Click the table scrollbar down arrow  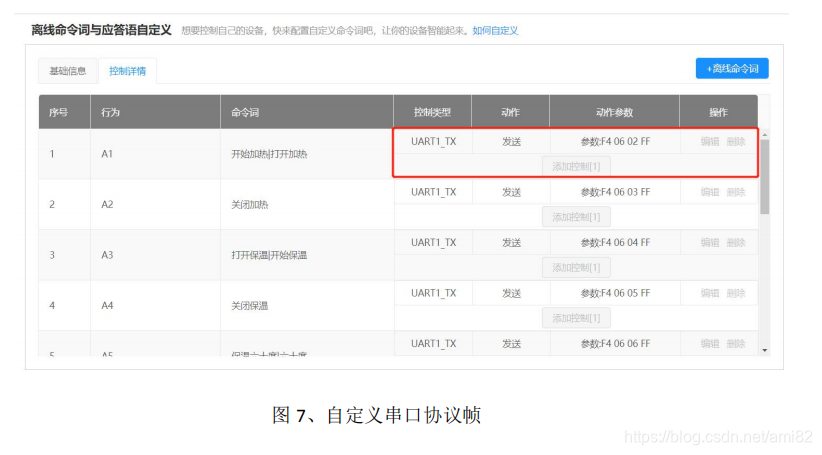765,350
